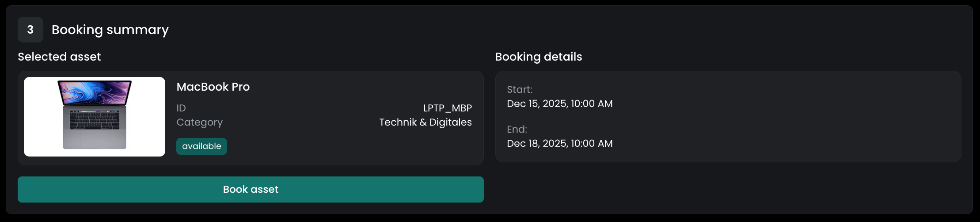Click the step 3 number badge
Viewport: 980px width, 222px height.
pos(30,30)
